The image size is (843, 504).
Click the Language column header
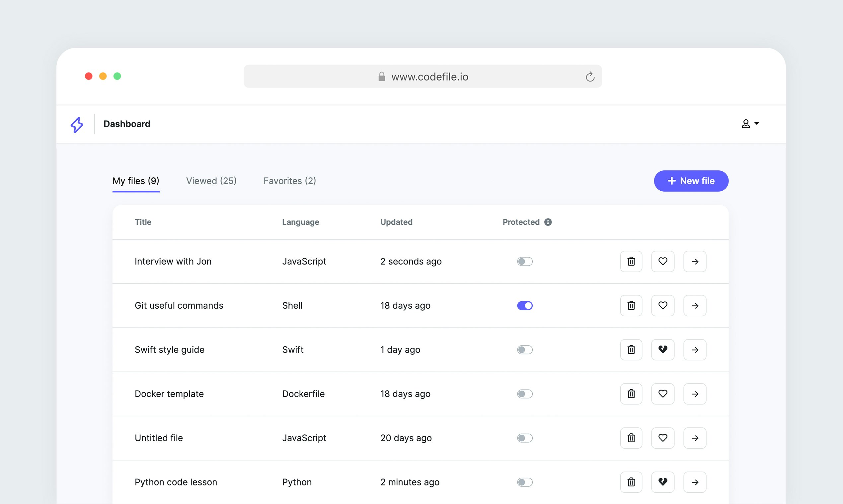[300, 222]
